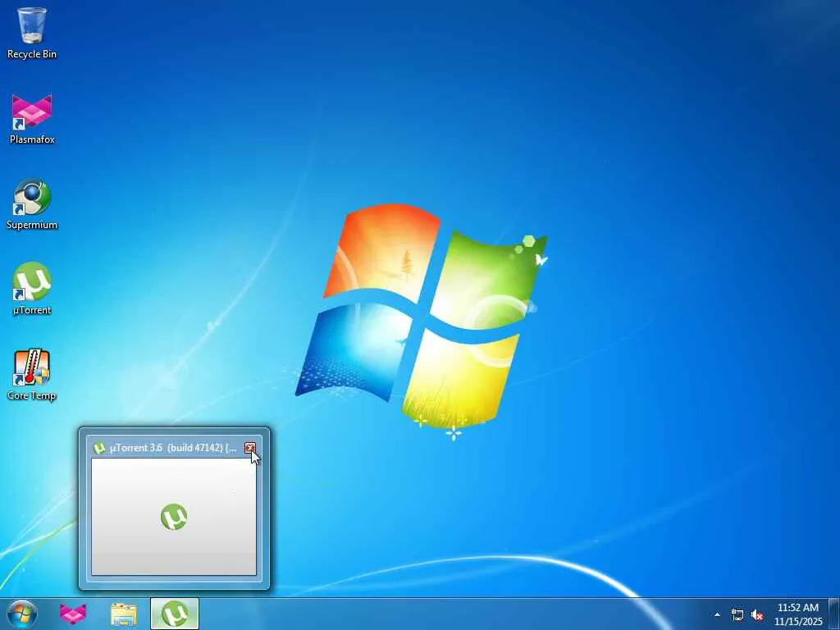Select the Core Temp desktop shortcut

(32, 375)
